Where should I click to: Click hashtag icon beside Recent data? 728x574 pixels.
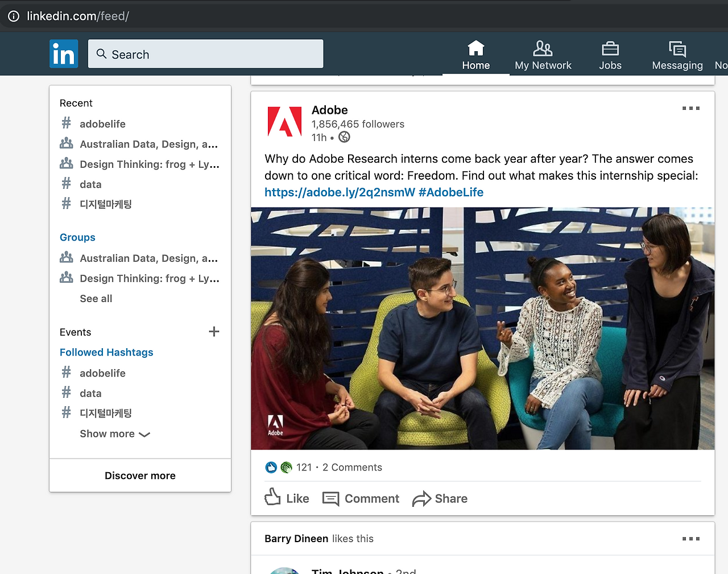click(x=67, y=183)
